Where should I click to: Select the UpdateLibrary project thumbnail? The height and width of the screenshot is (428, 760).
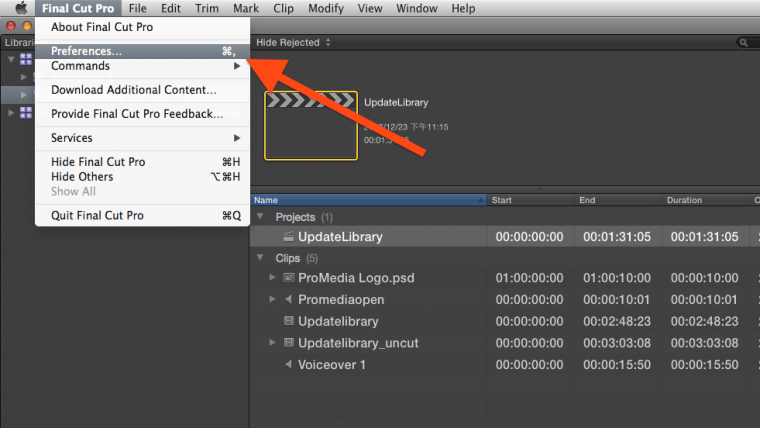(311, 126)
